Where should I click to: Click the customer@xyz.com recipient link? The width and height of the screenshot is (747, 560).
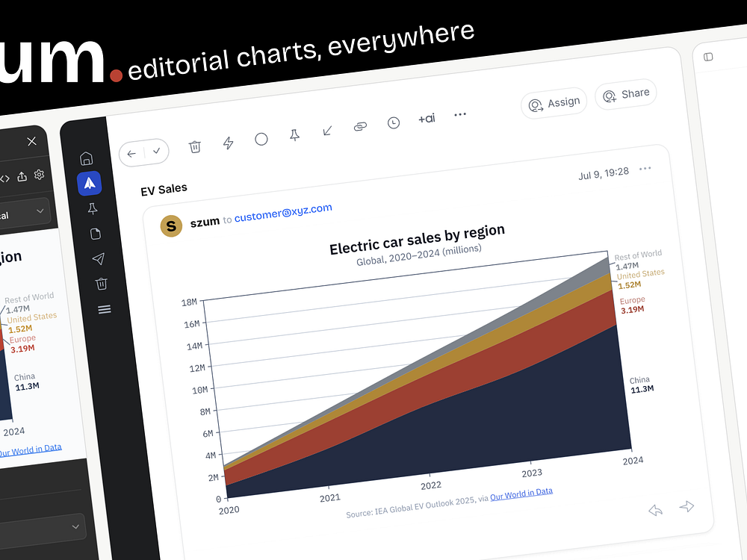point(283,213)
